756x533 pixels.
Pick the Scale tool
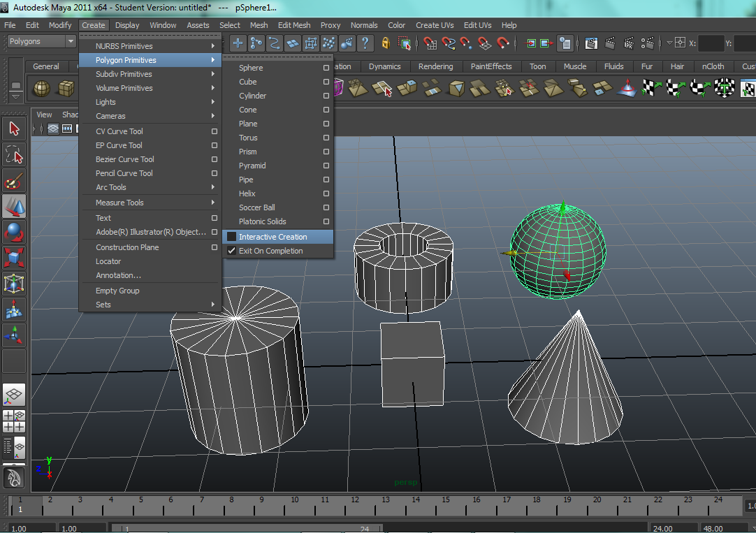click(14, 258)
